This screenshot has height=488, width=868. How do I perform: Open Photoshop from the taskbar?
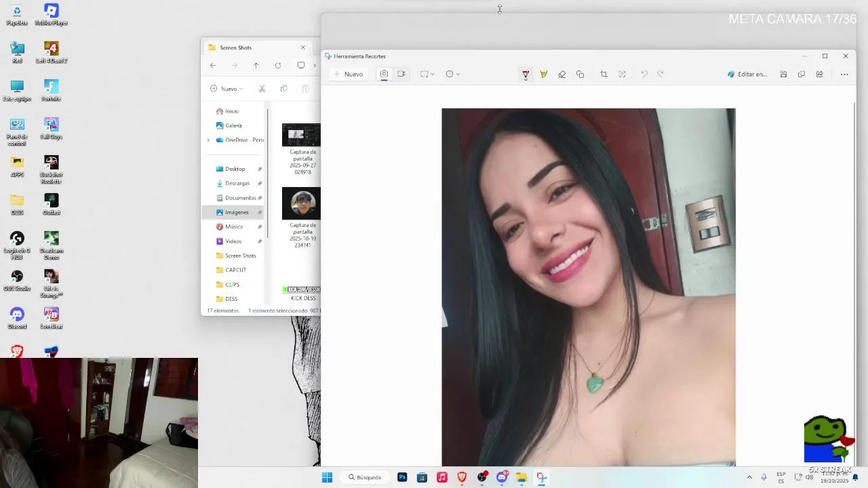tap(402, 477)
